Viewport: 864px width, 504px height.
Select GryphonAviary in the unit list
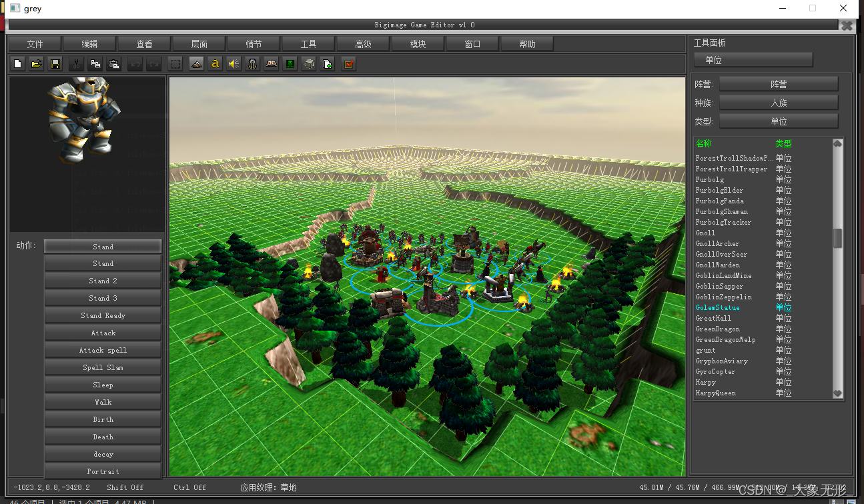[x=764, y=361]
